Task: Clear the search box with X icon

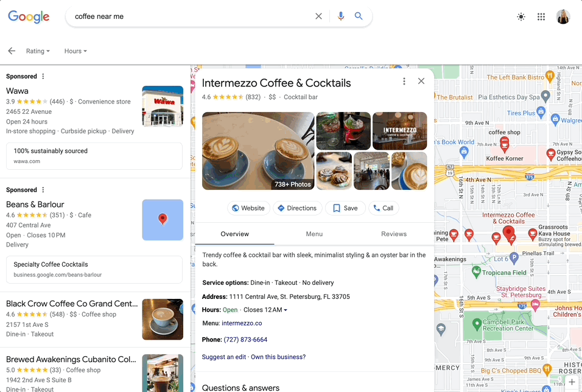Action: pyautogui.click(x=318, y=16)
